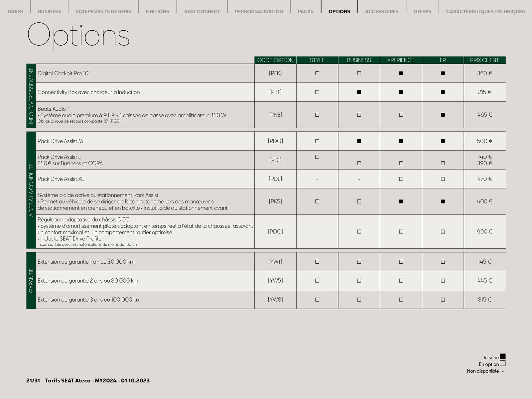Click Digital Cockpit Pro Business option box
Image resolution: width=532 pixels, height=399 pixels.
(x=359, y=73)
